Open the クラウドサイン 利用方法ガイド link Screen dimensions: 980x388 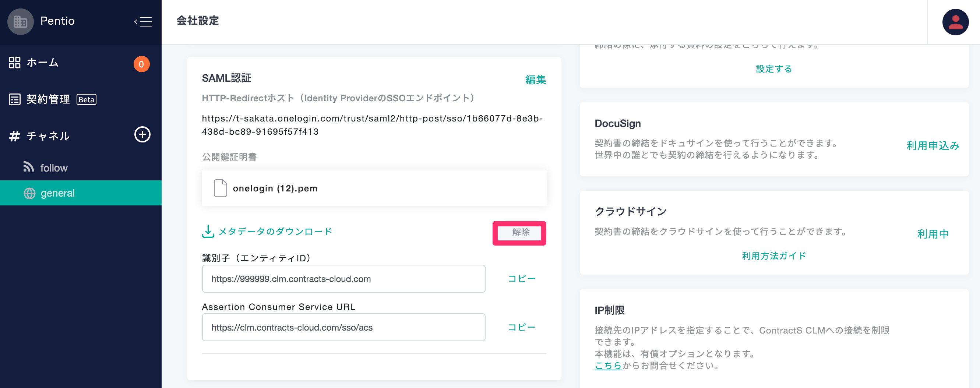pos(774,256)
